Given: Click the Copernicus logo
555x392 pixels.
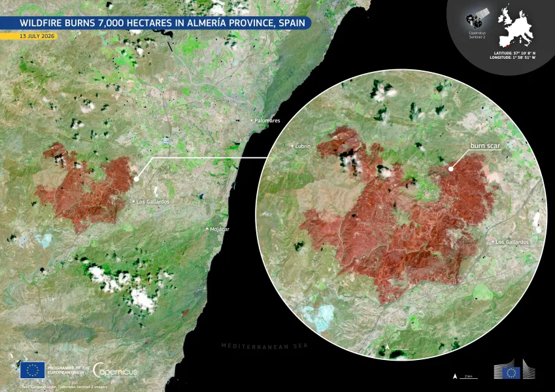Looking at the screenshot, I should point(115,371).
